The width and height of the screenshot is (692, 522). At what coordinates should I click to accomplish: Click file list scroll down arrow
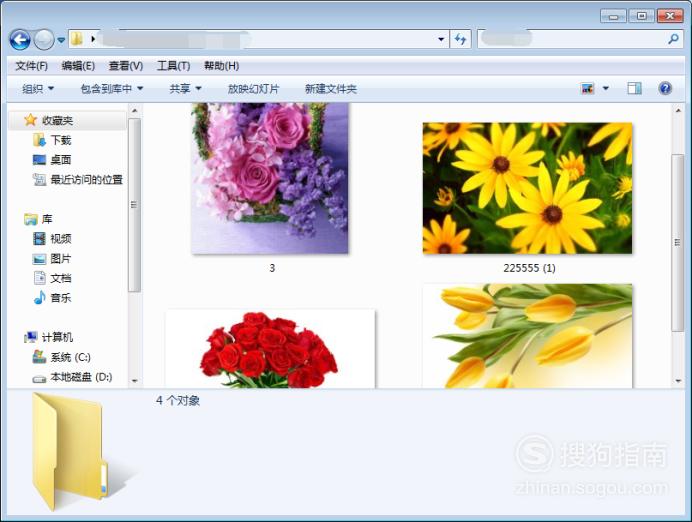[678, 381]
